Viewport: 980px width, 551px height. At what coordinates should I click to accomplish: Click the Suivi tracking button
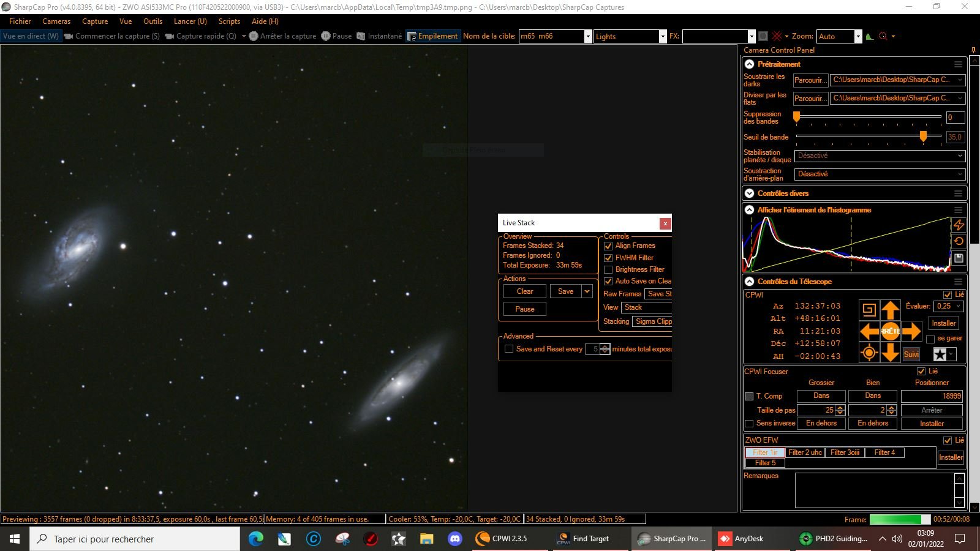(x=911, y=354)
